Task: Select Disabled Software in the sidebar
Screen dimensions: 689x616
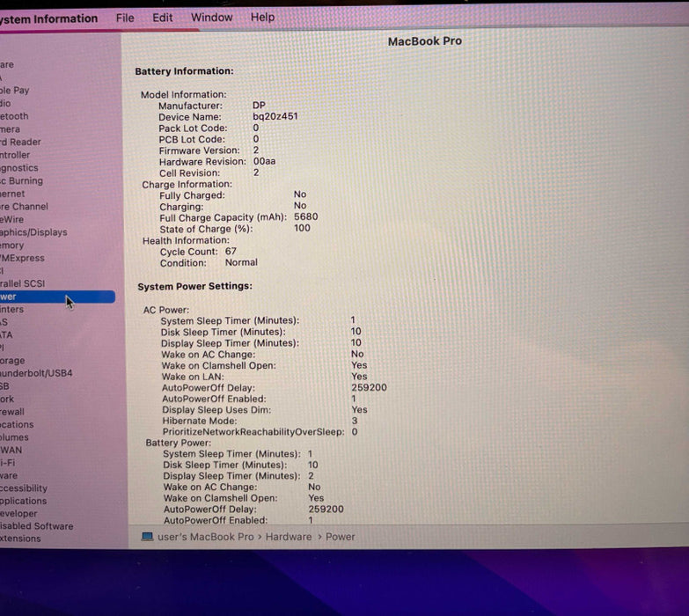Action: click(36, 526)
